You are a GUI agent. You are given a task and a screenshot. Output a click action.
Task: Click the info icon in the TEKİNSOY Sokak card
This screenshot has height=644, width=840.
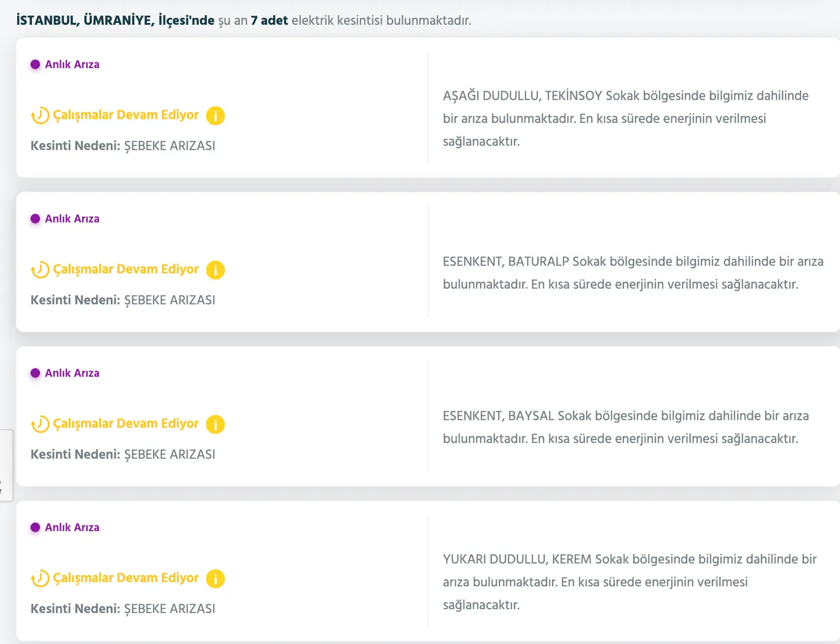pos(215,116)
